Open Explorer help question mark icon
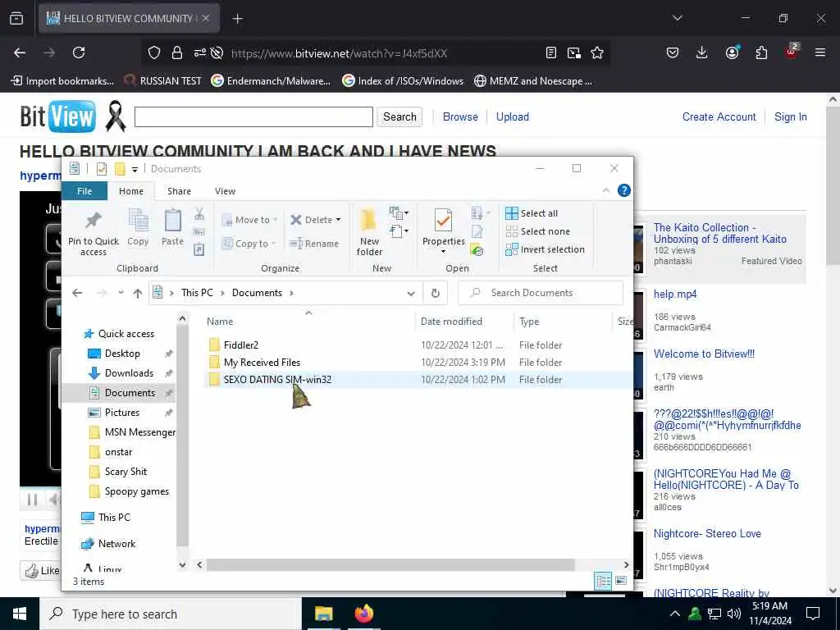 (624, 190)
